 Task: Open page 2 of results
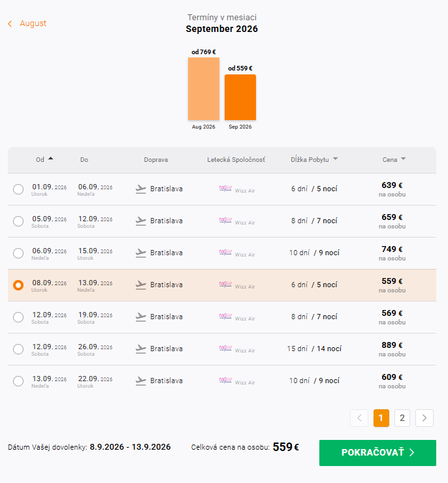pos(402,418)
